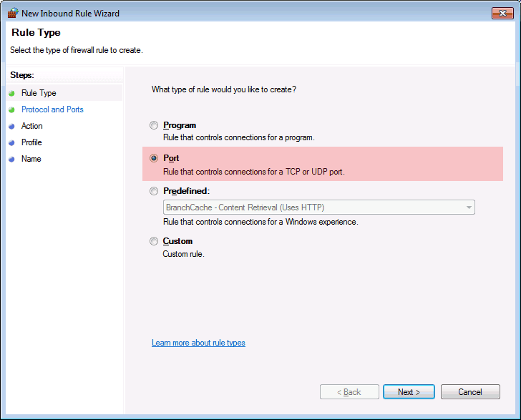The height and width of the screenshot is (420, 521).
Task: Open the BranchCache predefined rules dropdown
Action: [319, 207]
